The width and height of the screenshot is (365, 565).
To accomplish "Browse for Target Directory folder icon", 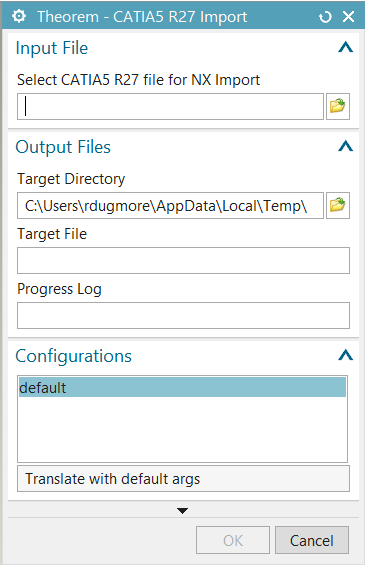I will [x=338, y=205].
